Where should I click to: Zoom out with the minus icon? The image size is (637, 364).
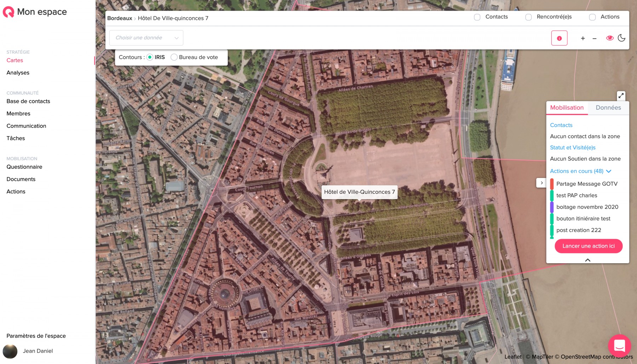(x=595, y=38)
